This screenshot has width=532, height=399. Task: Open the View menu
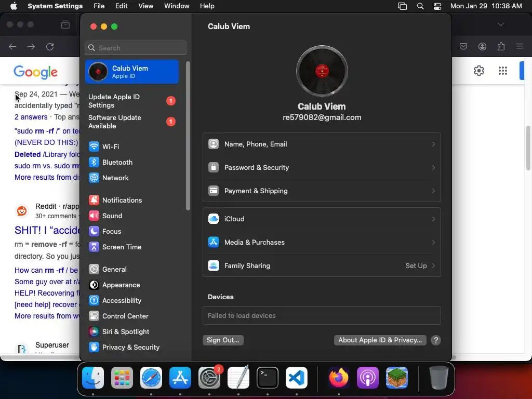tap(145, 6)
